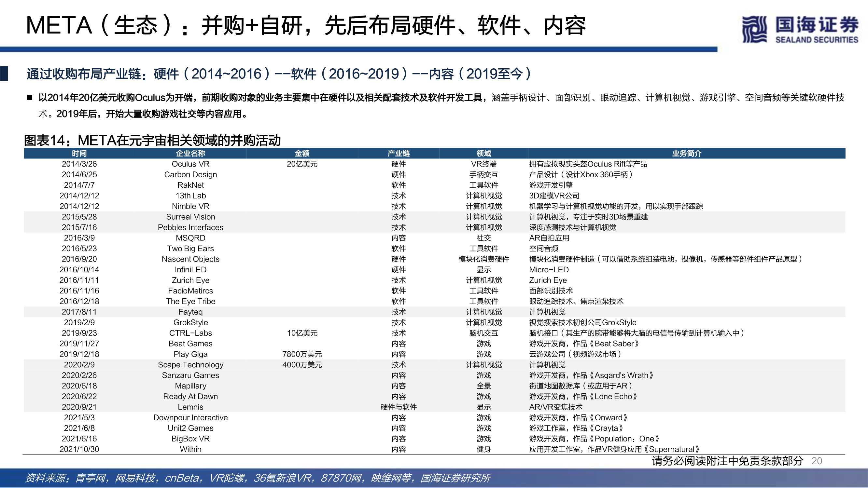Select the 脑机交互 field cell
The height and width of the screenshot is (488, 868).
(483, 333)
